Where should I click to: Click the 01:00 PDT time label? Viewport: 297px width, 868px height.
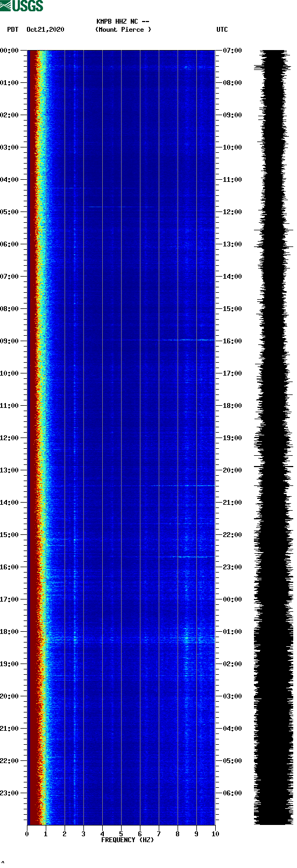10,83
